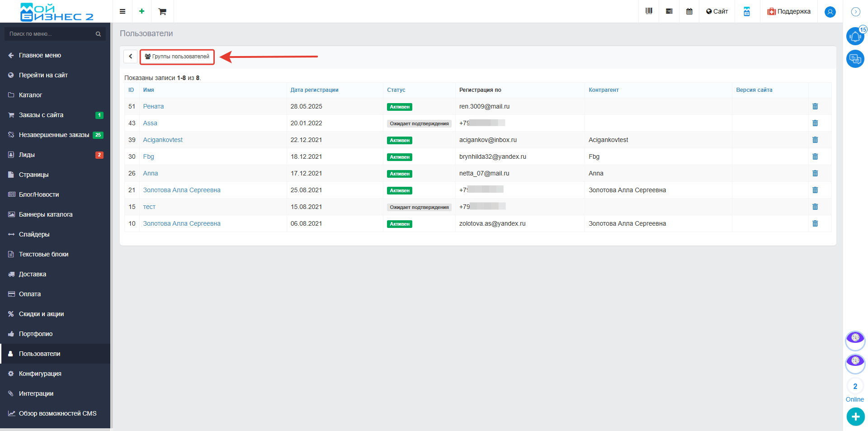Delete user Рената with trash icon
868x431 pixels.
(x=815, y=106)
